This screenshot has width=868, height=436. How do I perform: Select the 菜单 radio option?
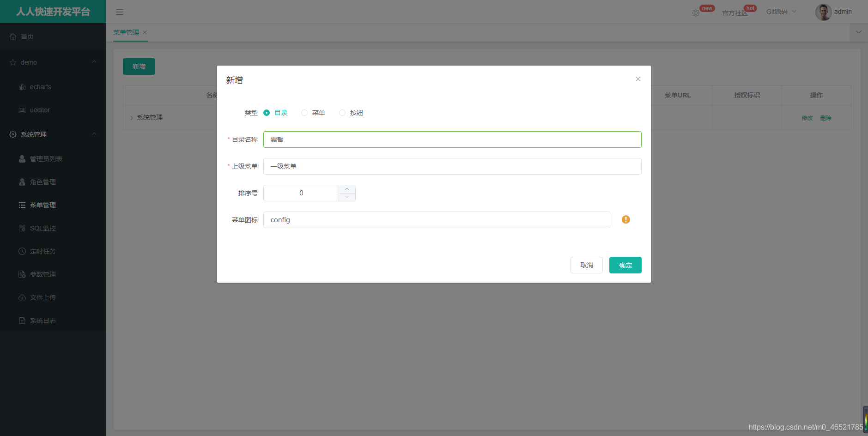(x=304, y=112)
